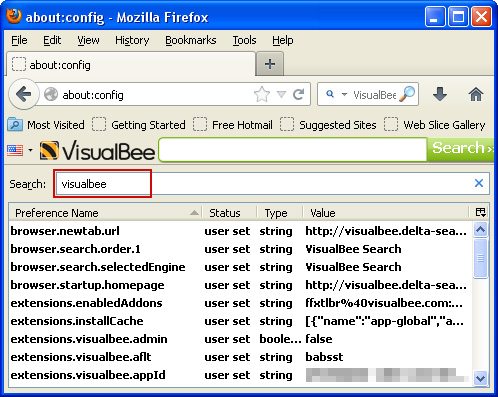This screenshot has width=498, height=397.
Task: Open the Suggested Sites bookmark
Action: tap(328, 125)
